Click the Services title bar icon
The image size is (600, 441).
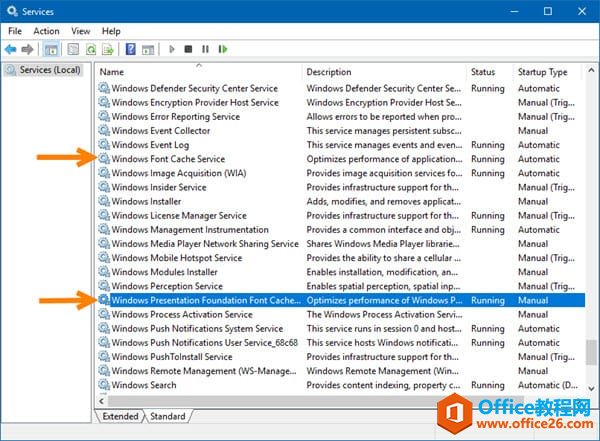click(x=12, y=11)
